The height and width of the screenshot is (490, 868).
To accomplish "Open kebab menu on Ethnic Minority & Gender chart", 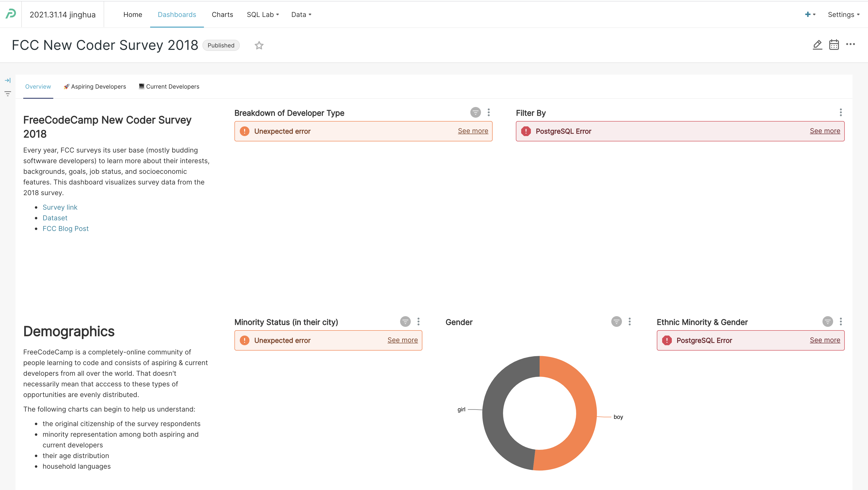I will [x=841, y=321].
